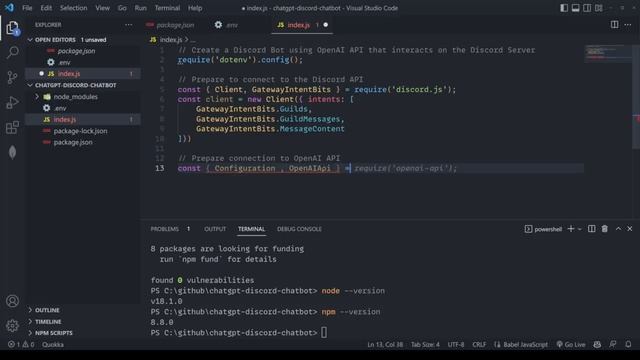Open the Accounts menu icon
Viewport: 640px width, 360px height.
[12, 301]
